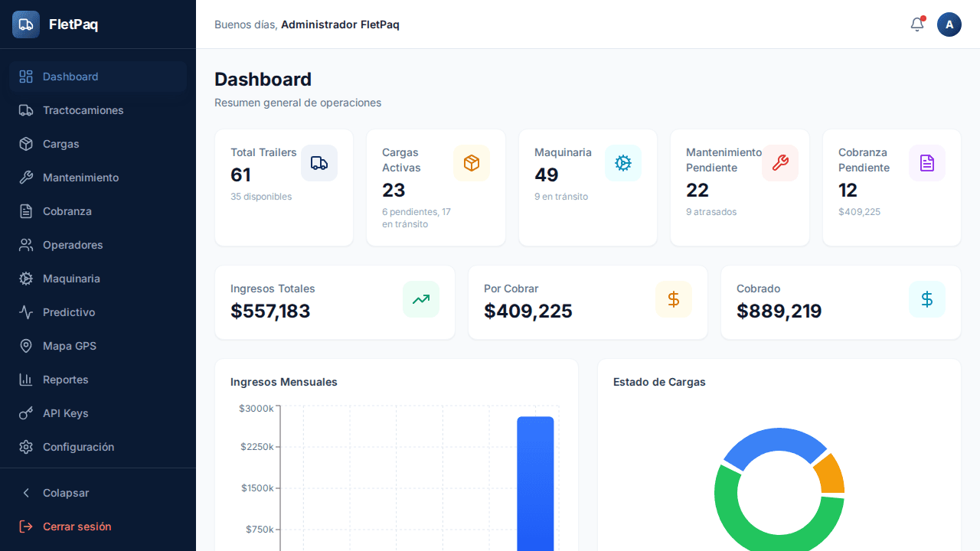Click the red wrench icon in Mantenimiento Pendiente card
The image size is (980, 551).
pyautogui.click(x=780, y=163)
